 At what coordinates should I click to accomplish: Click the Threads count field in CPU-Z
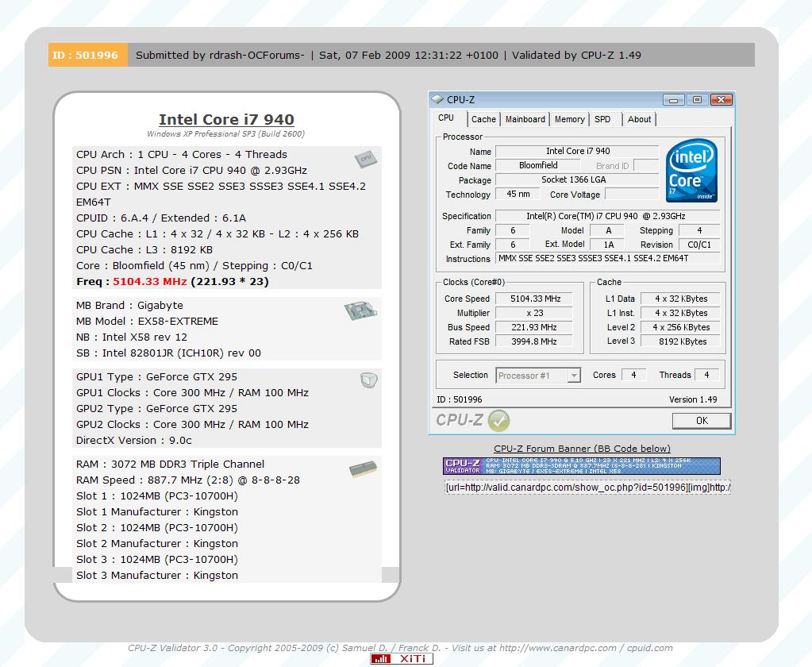click(706, 375)
